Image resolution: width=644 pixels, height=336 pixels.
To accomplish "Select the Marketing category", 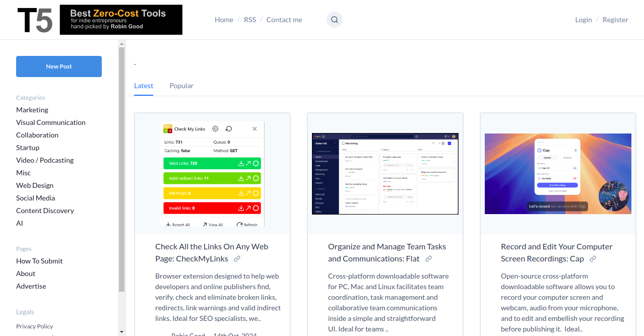I will pos(32,110).
